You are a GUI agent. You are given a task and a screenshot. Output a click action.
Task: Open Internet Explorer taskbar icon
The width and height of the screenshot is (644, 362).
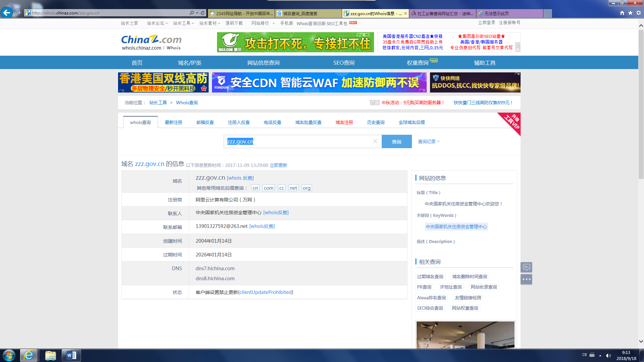pyautogui.click(x=29, y=355)
